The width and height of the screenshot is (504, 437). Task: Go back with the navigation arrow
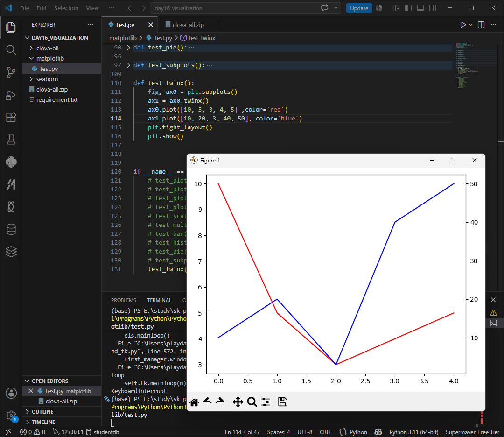tap(131, 8)
